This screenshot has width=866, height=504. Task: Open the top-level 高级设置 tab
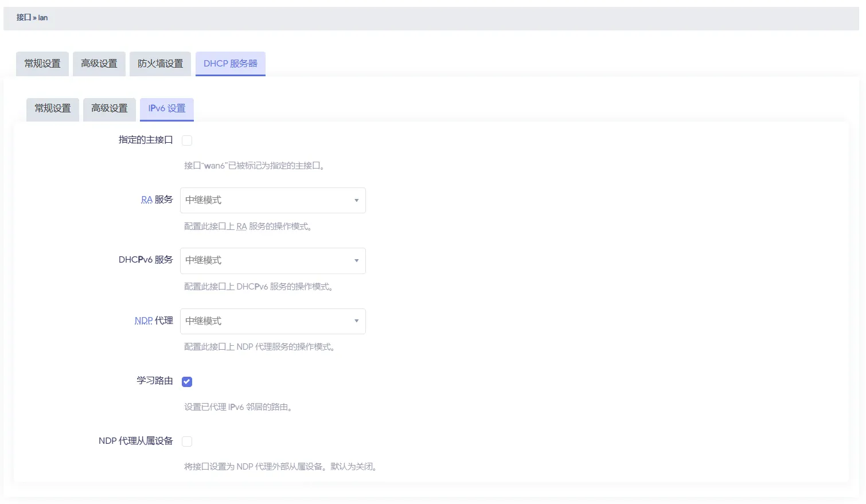click(x=99, y=64)
